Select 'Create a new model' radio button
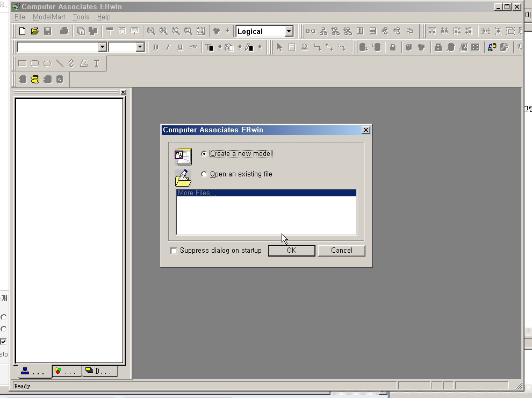532x398 pixels. 204,153
